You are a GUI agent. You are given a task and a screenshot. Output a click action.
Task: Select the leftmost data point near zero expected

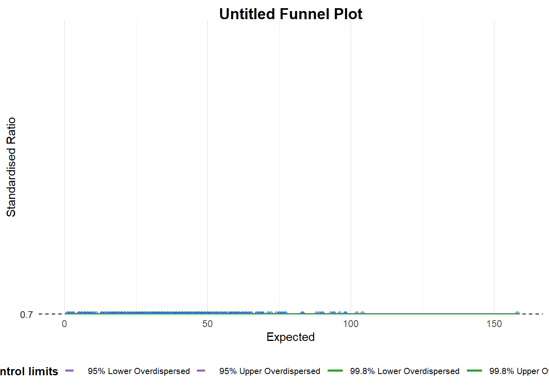pyautogui.click(x=67, y=314)
